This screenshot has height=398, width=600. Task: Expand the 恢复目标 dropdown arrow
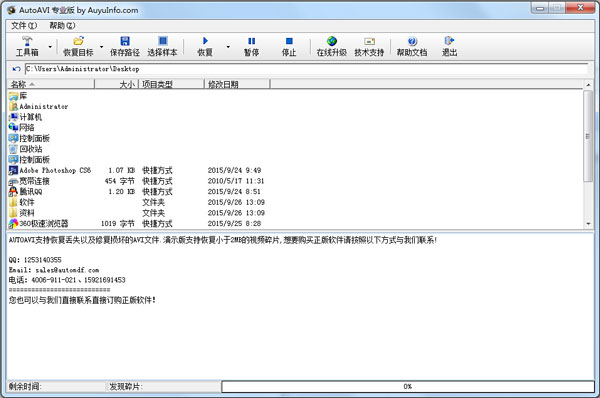[x=101, y=47]
